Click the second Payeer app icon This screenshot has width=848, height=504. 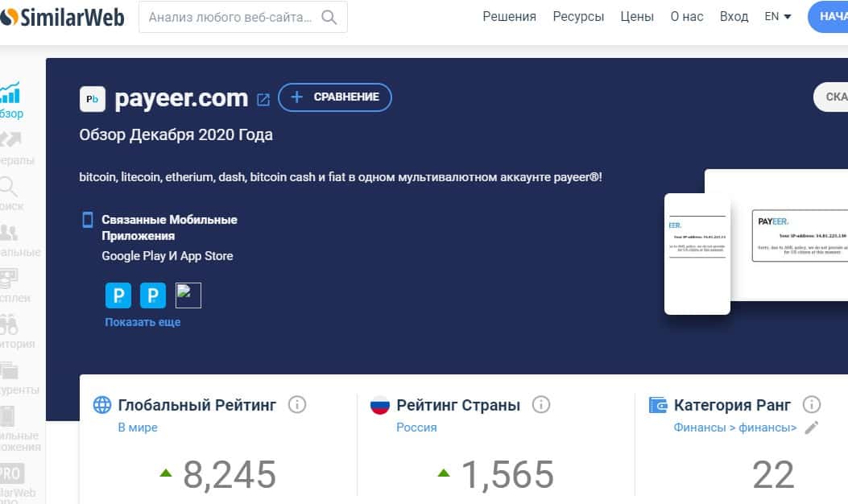pos(153,295)
